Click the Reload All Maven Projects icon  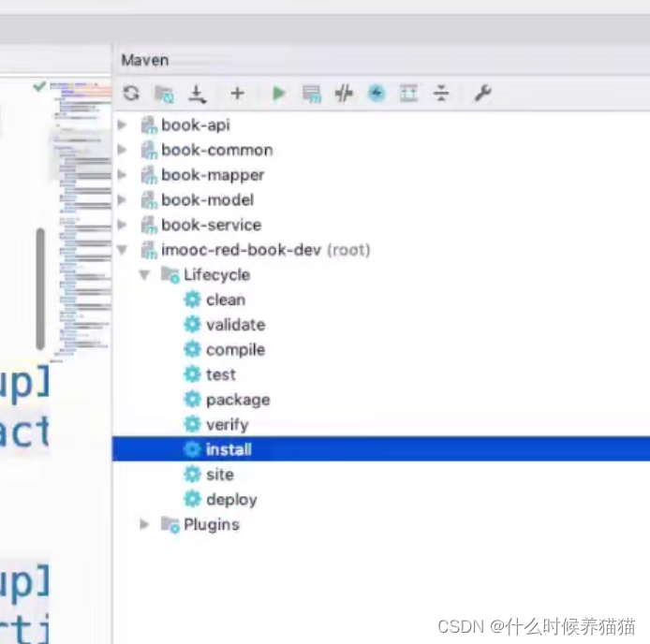tap(131, 94)
